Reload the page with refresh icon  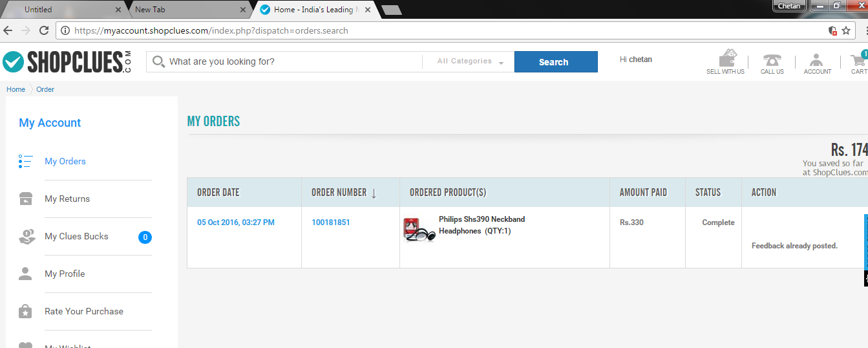[x=44, y=30]
